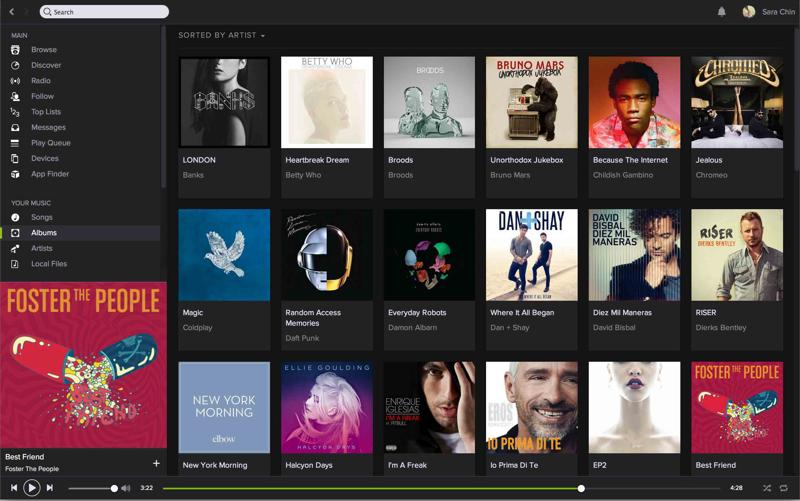
Task: Open Play Queue label
Action: tap(51, 143)
